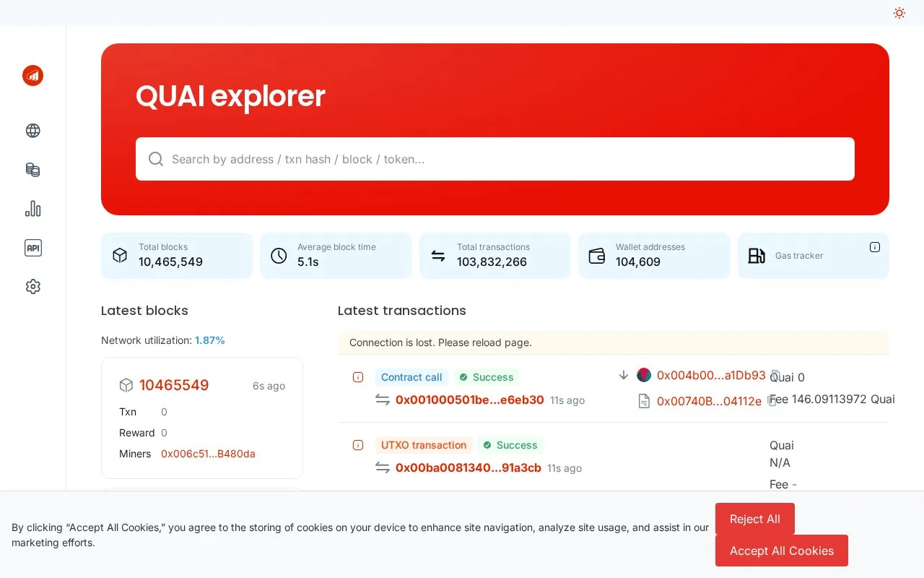Viewport: 924px width, 578px height.
Task: Click the address identicon beside 0x004b00...a1Db93
Action: (644, 375)
